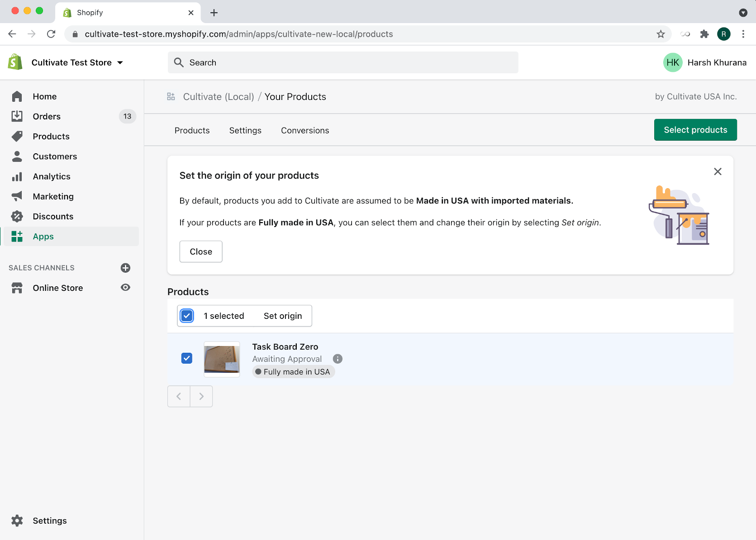Go to next page of products
Image resolution: width=756 pixels, height=540 pixels.
[x=201, y=396]
